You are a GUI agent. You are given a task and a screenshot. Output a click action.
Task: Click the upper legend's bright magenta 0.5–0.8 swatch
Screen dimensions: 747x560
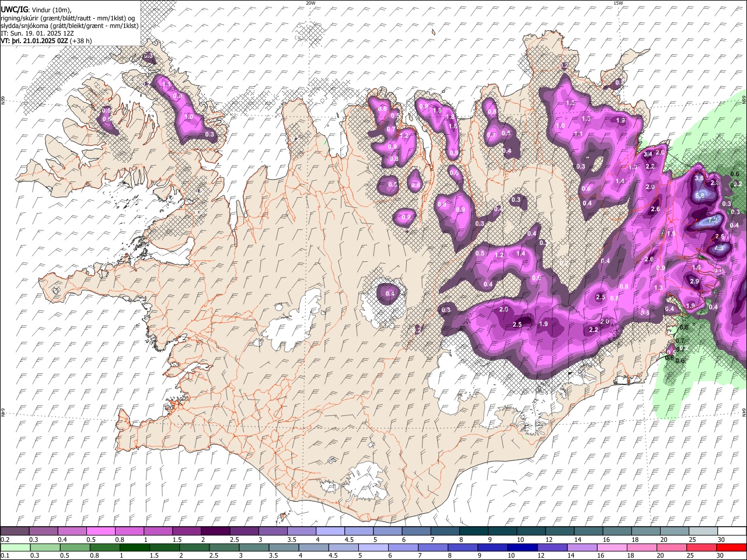[x=100, y=530]
